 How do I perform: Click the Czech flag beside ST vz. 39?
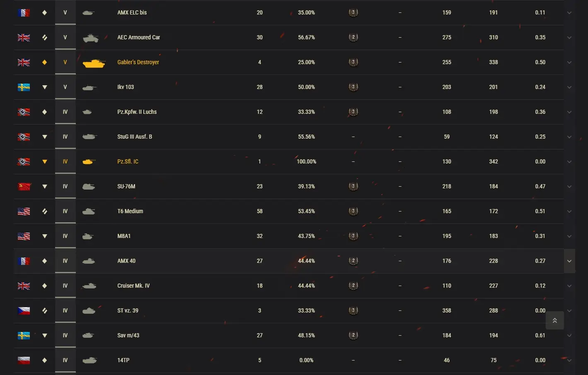pyautogui.click(x=24, y=311)
